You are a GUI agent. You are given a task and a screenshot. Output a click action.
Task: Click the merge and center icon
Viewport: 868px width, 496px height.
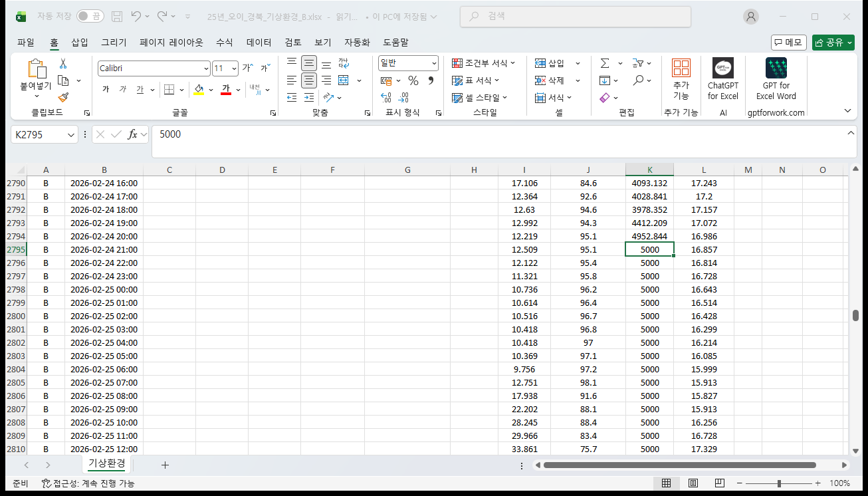(x=344, y=80)
